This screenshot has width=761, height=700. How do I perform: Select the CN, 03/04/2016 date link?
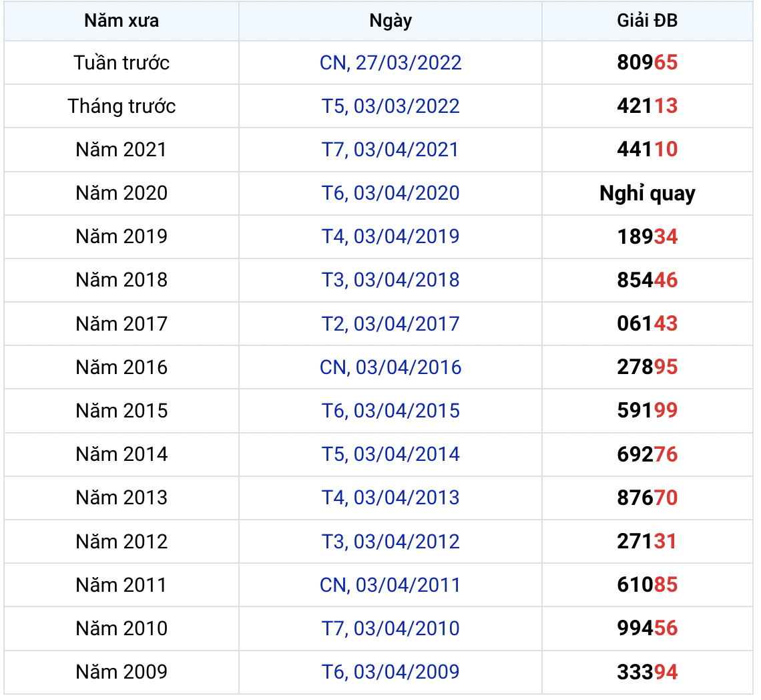[391, 367]
